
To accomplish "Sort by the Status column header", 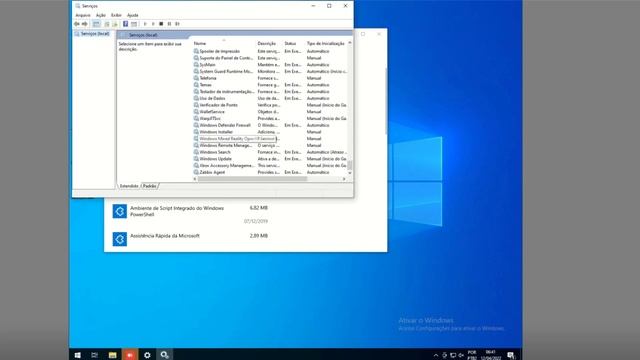I will [290, 43].
